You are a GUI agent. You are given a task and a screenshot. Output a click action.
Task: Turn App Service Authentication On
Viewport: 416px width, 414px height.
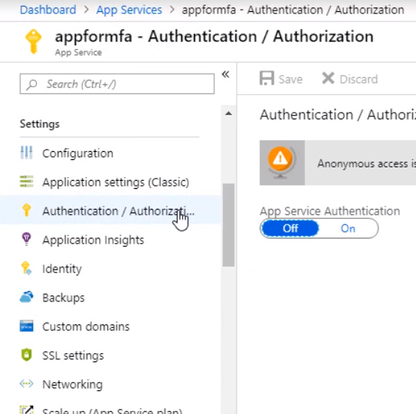(348, 229)
